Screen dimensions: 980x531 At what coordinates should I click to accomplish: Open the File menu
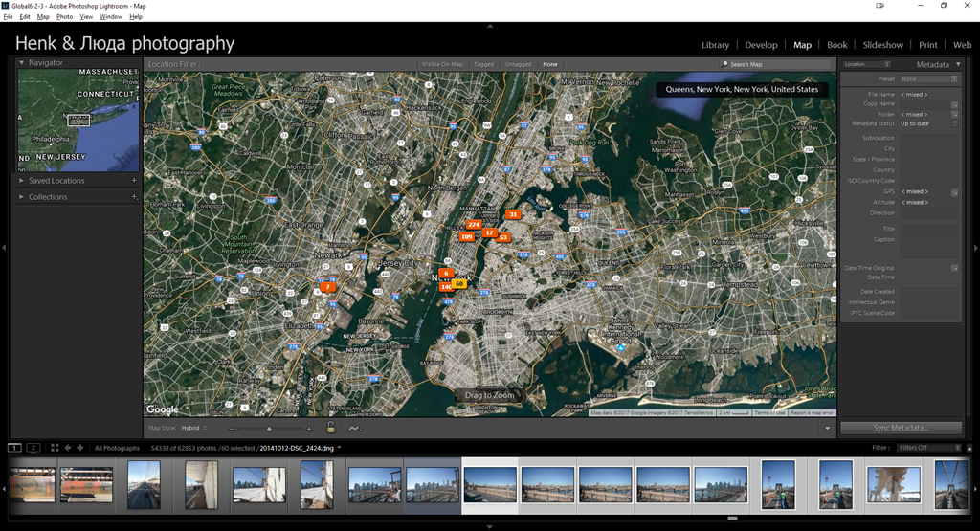(8, 17)
